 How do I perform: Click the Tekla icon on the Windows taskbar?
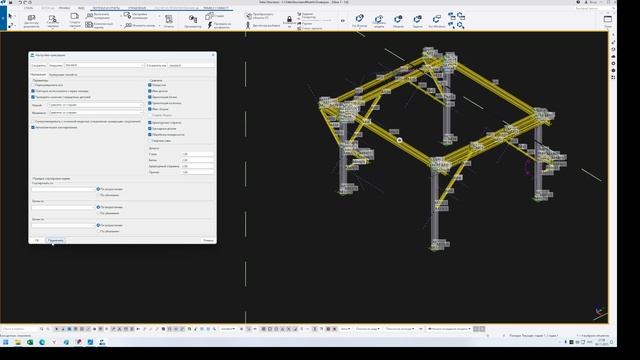[102, 342]
